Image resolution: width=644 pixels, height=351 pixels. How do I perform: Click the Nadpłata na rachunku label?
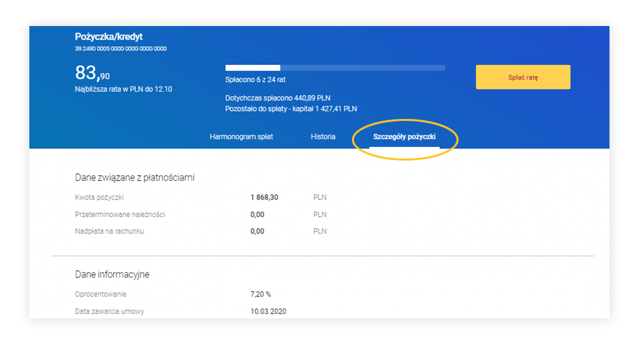pyautogui.click(x=109, y=231)
